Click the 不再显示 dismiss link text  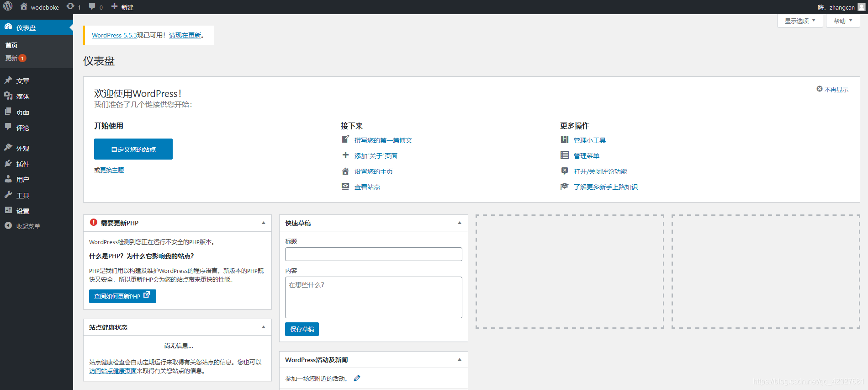(836, 90)
